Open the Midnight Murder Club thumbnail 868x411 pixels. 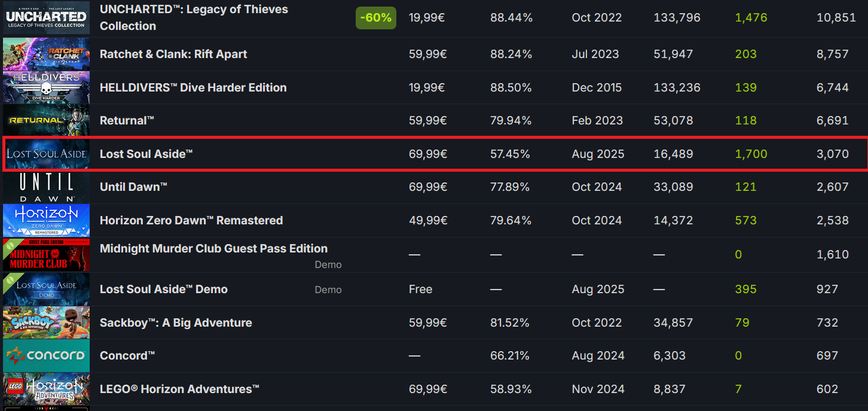46,255
